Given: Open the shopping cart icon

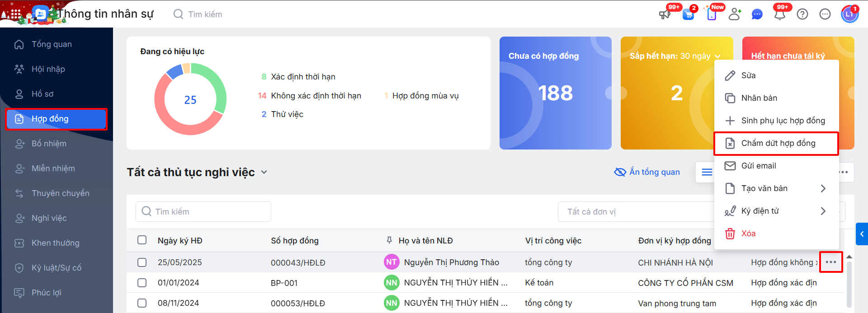Looking at the screenshot, I should pos(688,14).
